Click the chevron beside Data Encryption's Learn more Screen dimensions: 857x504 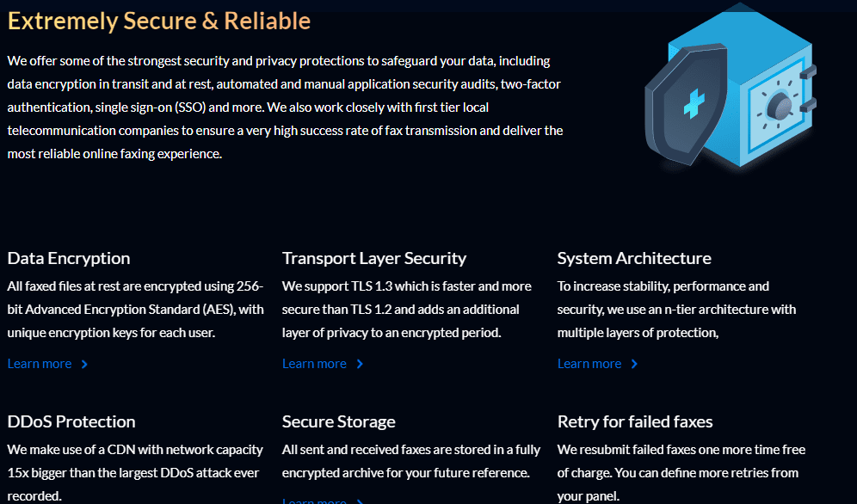click(x=84, y=364)
